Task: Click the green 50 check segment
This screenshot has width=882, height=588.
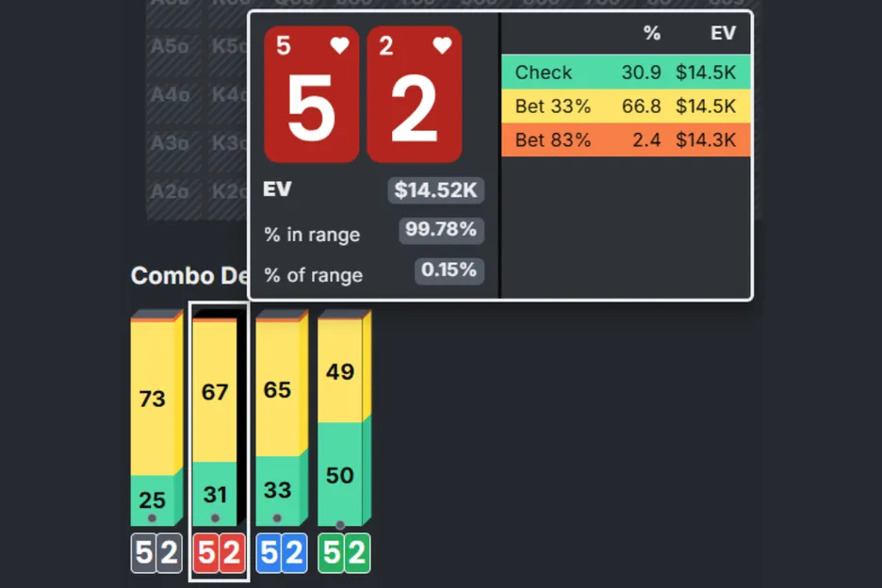Action: (x=340, y=474)
